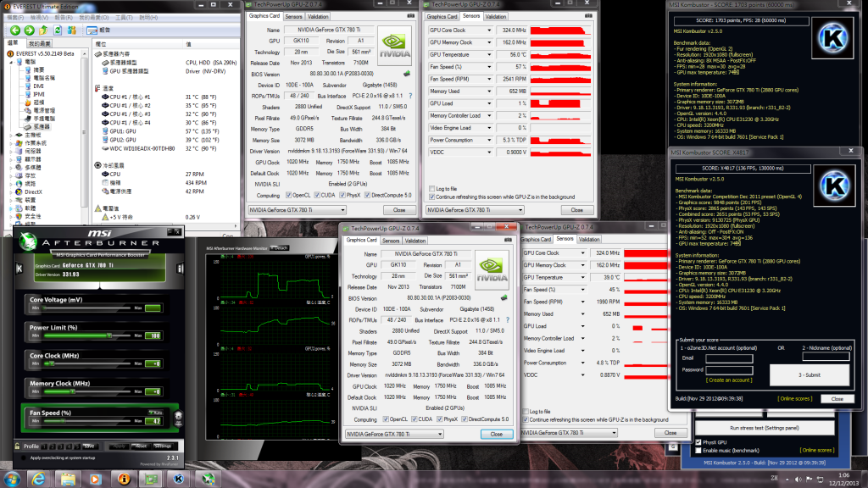This screenshot has width=868, height=488.
Task: Open Internet Explorer from the taskbar
Action: [37, 478]
